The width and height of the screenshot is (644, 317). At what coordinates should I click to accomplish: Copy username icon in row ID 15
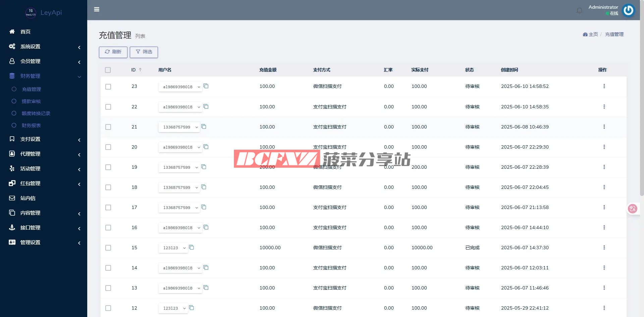(x=192, y=247)
